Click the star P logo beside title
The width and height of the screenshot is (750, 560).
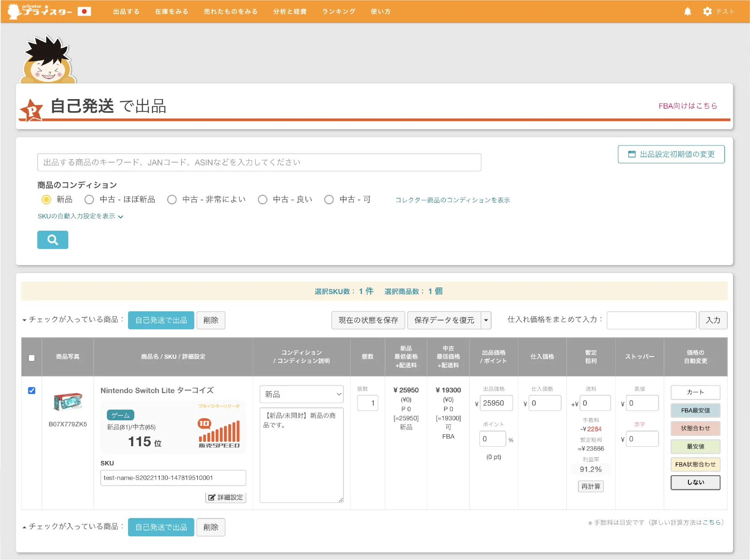[x=32, y=110]
